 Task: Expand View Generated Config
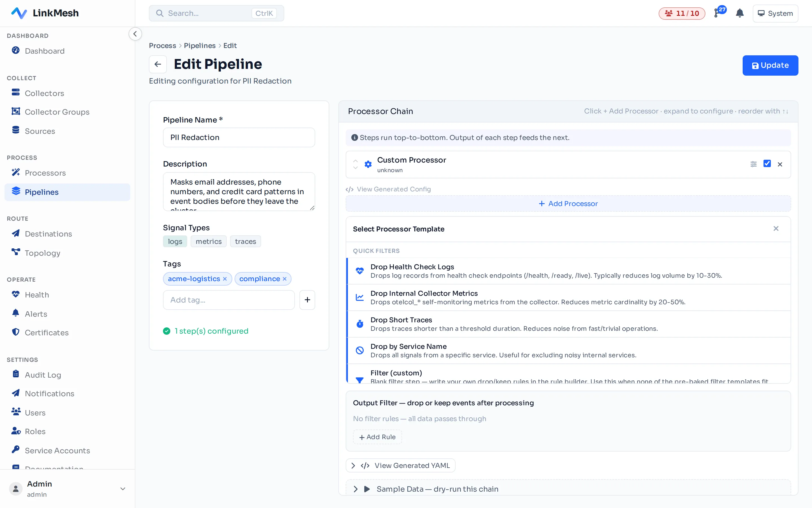pos(388,189)
